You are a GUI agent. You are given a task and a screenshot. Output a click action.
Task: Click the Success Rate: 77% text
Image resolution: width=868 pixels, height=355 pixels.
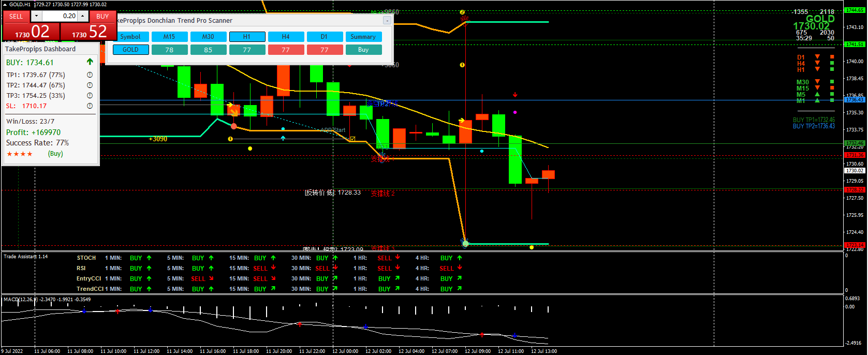[37, 143]
